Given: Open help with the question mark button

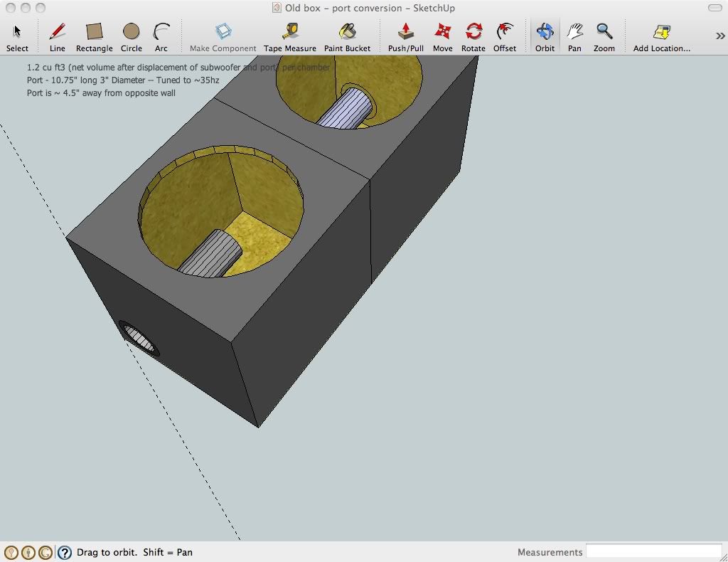Looking at the screenshot, I should pos(65,551).
